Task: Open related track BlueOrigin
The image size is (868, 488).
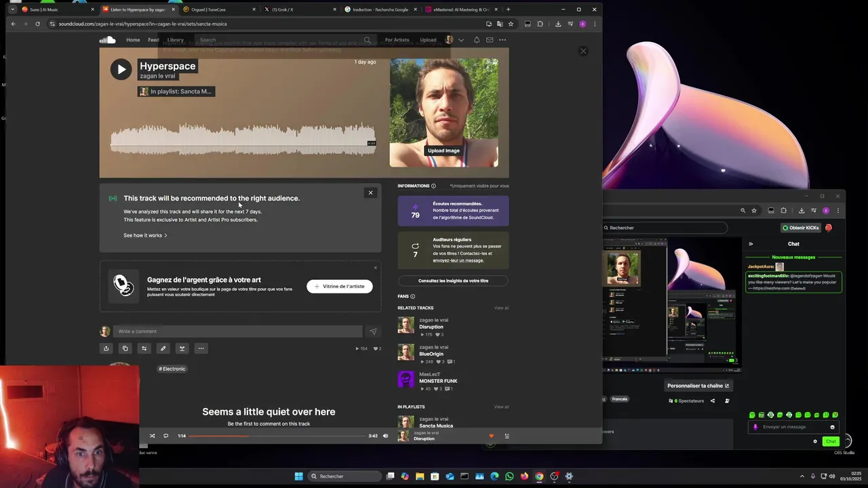Action: point(431,354)
